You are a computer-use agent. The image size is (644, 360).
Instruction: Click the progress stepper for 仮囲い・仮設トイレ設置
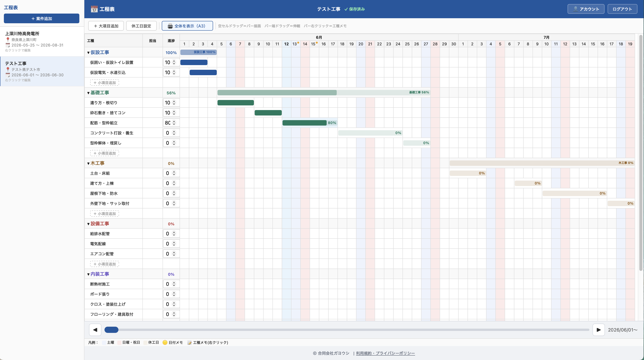174,62
